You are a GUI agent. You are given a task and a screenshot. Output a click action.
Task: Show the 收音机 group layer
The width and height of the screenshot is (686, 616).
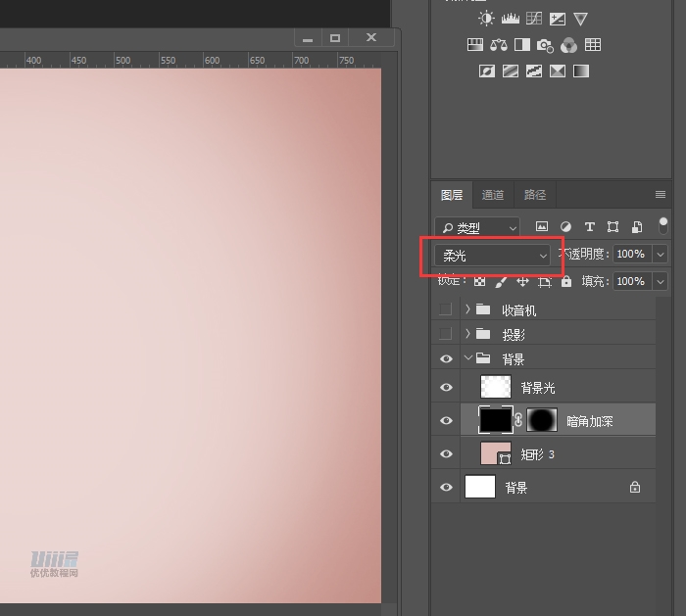(446, 309)
